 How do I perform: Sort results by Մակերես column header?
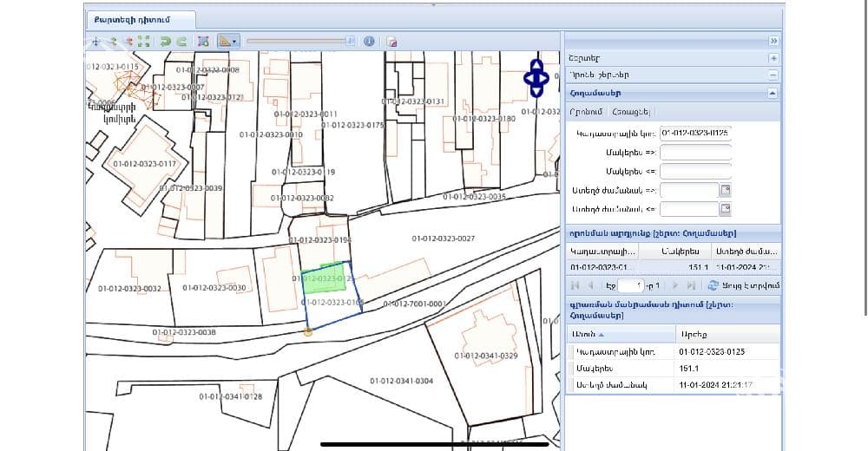[x=674, y=252]
